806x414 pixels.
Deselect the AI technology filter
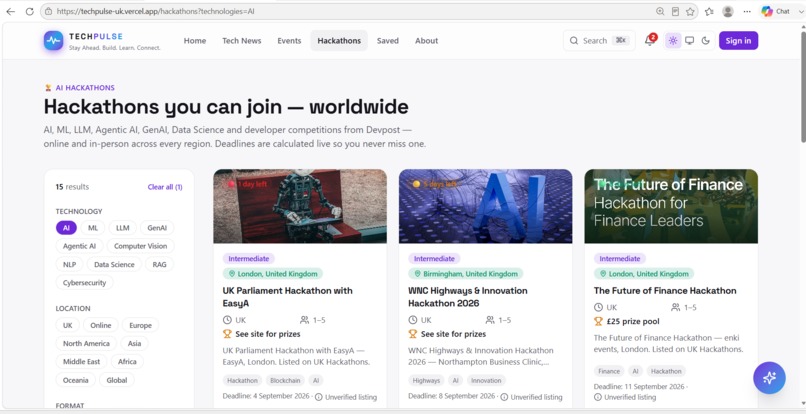(x=66, y=228)
